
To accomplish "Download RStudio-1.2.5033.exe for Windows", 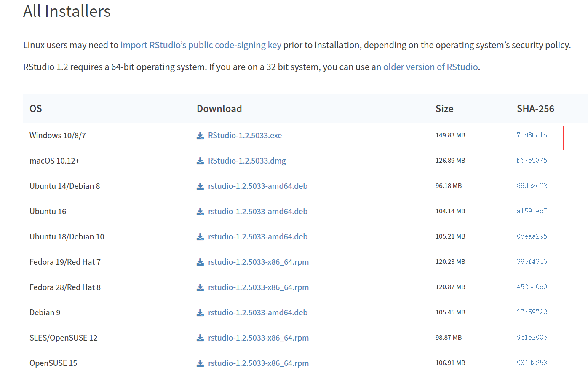I will 245,136.
